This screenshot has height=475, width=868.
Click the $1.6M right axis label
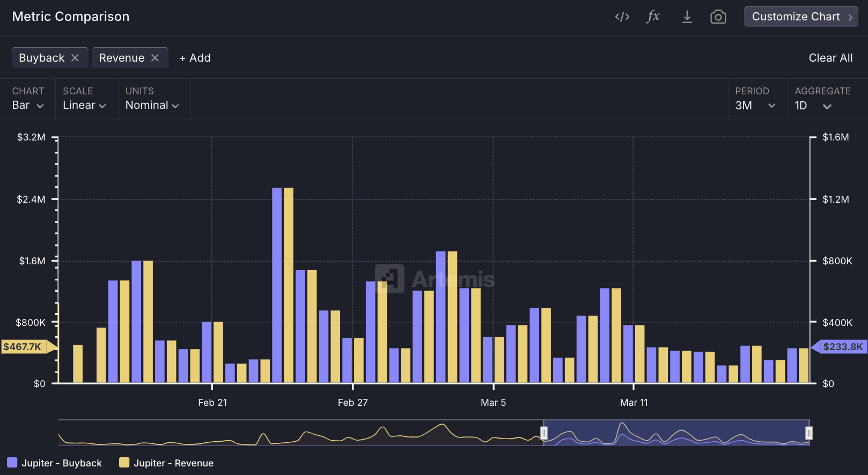pyautogui.click(x=836, y=137)
